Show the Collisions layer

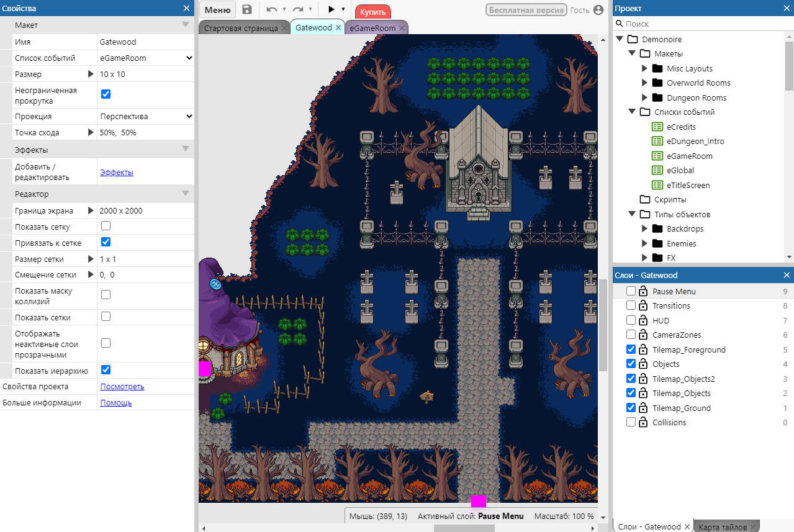[x=631, y=423]
